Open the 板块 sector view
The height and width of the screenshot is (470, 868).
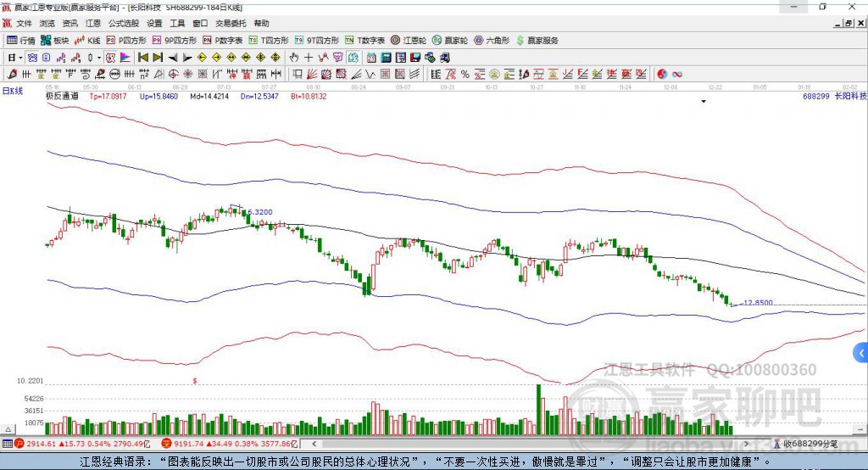[54, 41]
